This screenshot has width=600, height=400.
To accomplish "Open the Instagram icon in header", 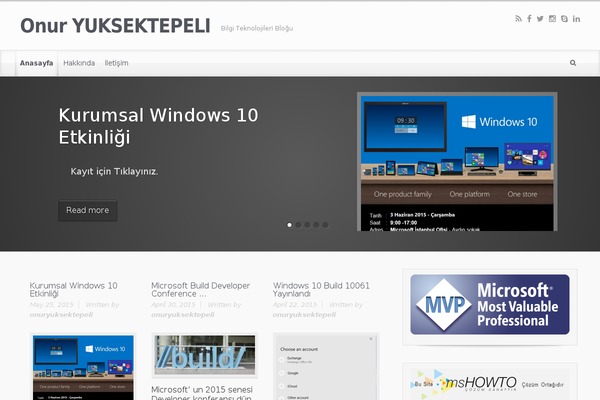I will pos(552,18).
